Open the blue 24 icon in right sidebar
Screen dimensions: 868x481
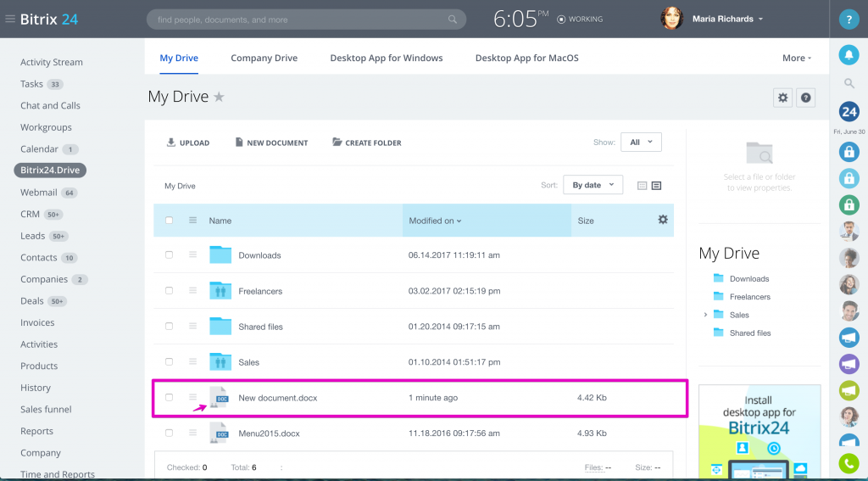pos(849,112)
